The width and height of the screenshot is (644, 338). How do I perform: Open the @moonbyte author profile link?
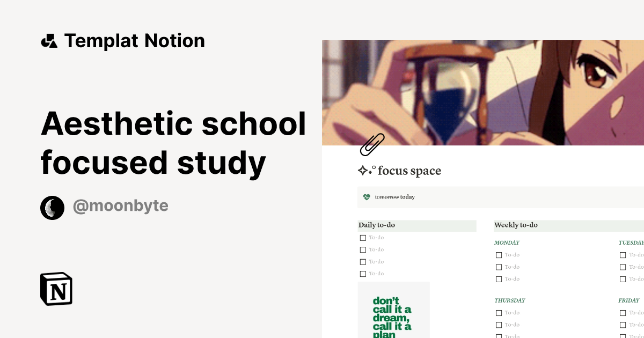121,205
